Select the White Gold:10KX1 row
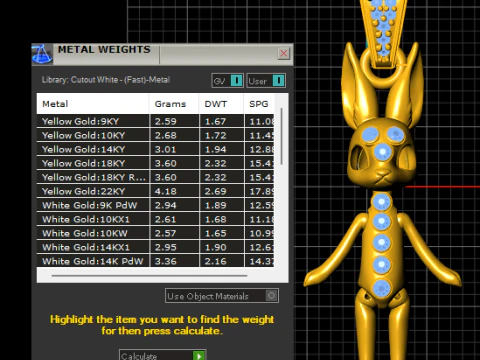 coord(155,219)
